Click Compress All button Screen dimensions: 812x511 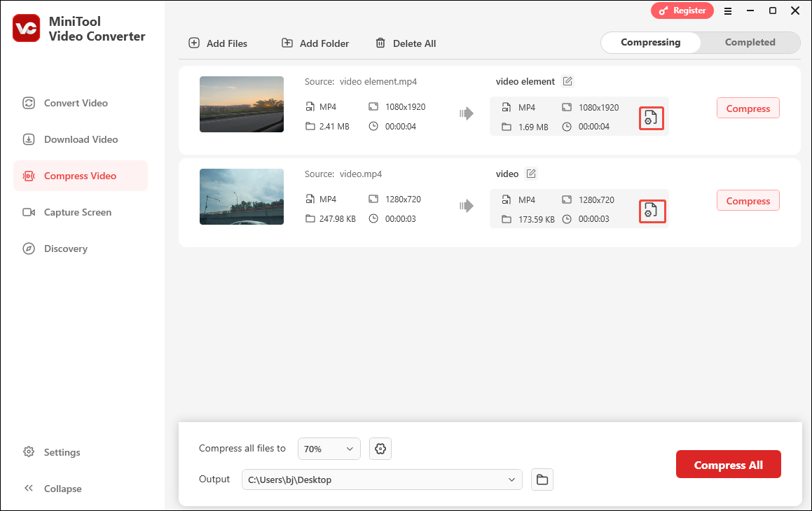click(728, 465)
